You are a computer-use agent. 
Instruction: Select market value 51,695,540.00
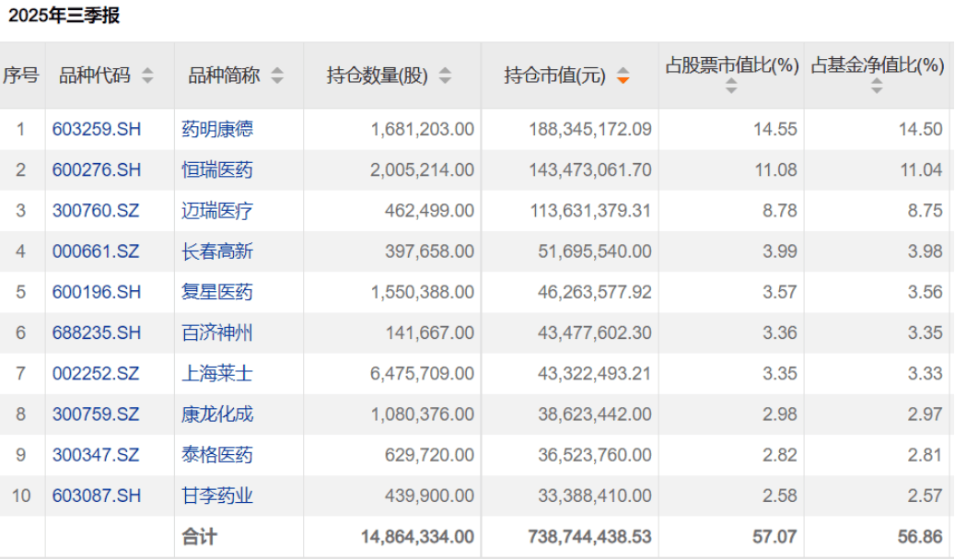(x=594, y=251)
